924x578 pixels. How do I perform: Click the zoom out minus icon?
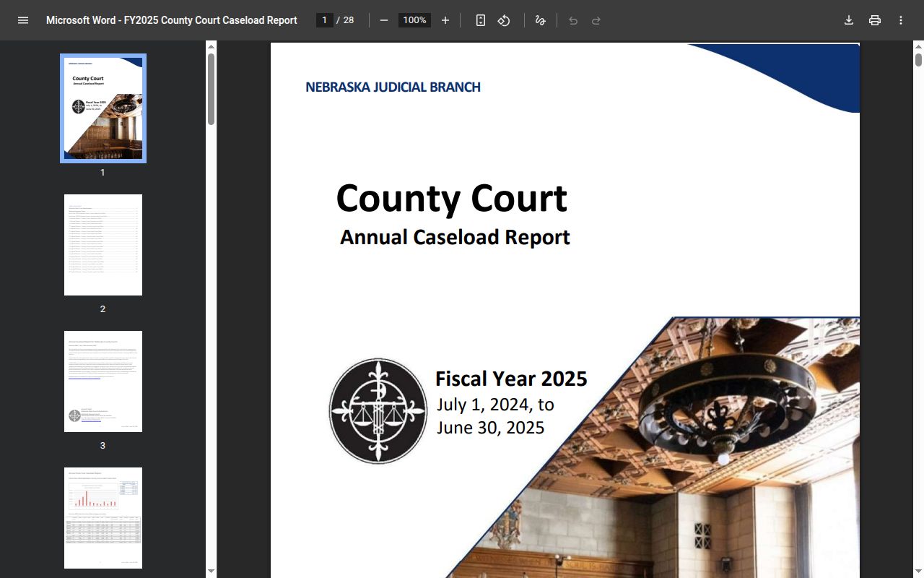point(384,20)
